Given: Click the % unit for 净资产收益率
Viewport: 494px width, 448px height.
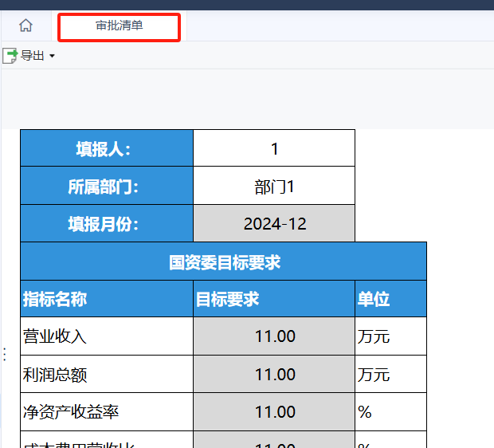Looking at the screenshot, I should (390, 412).
